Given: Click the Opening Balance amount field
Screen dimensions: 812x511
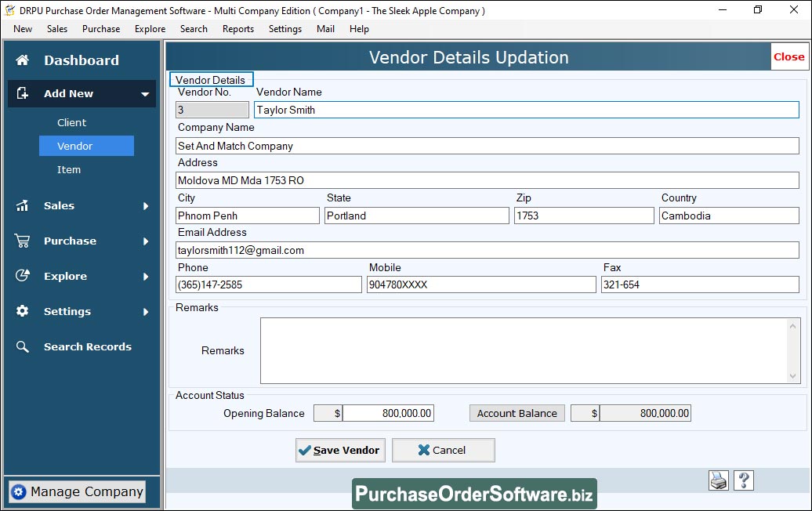Looking at the screenshot, I should tap(388, 413).
